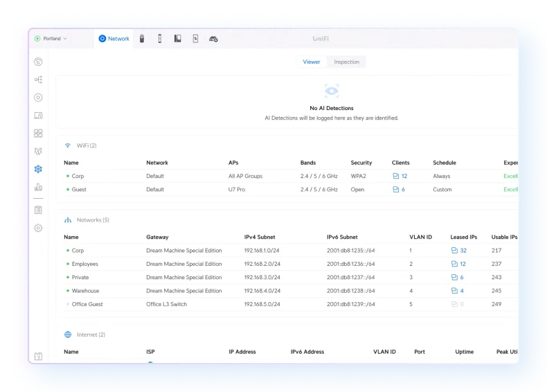This screenshot has height=392, width=547.
Task: Open the 32 leased IPs for Corp network
Action: [x=459, y=250]
